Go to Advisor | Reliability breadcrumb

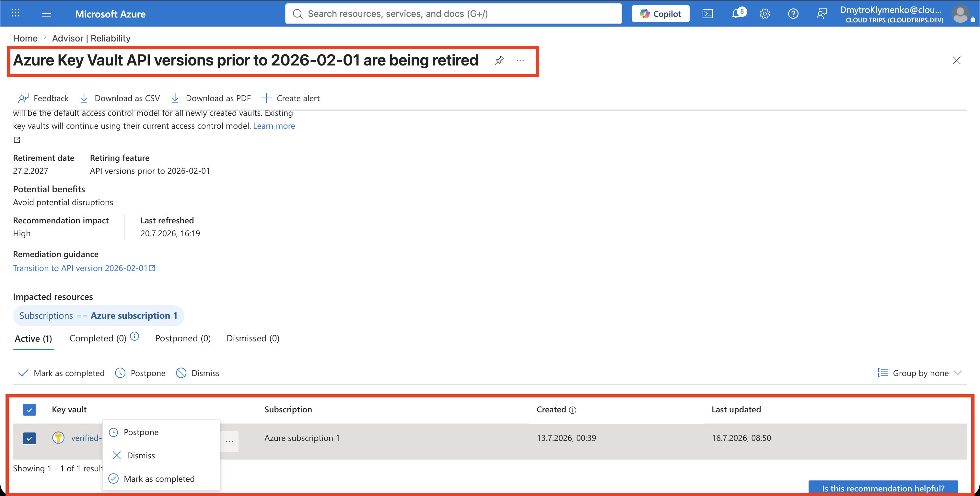[x=91, y=38]
